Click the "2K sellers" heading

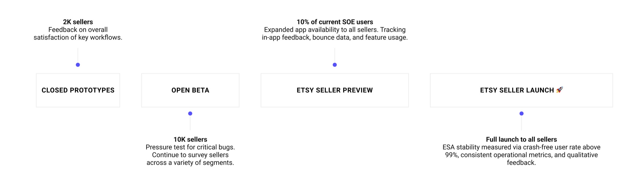tap(78, 22)
